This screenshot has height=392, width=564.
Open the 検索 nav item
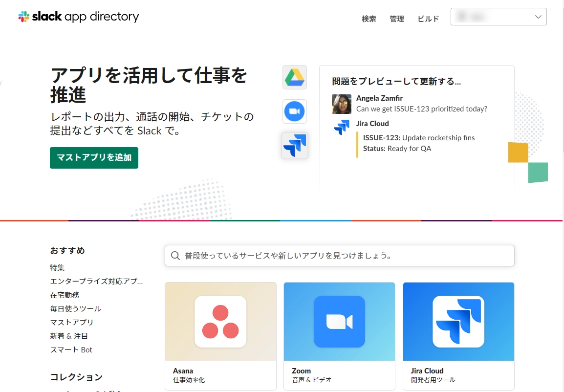(x=369, y=19)
